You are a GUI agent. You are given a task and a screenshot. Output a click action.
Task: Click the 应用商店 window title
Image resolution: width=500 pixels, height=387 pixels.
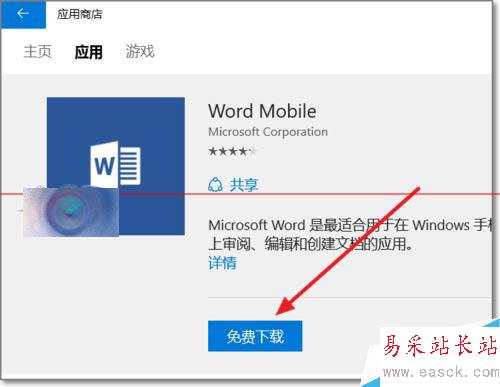click(x=79, y=14)
